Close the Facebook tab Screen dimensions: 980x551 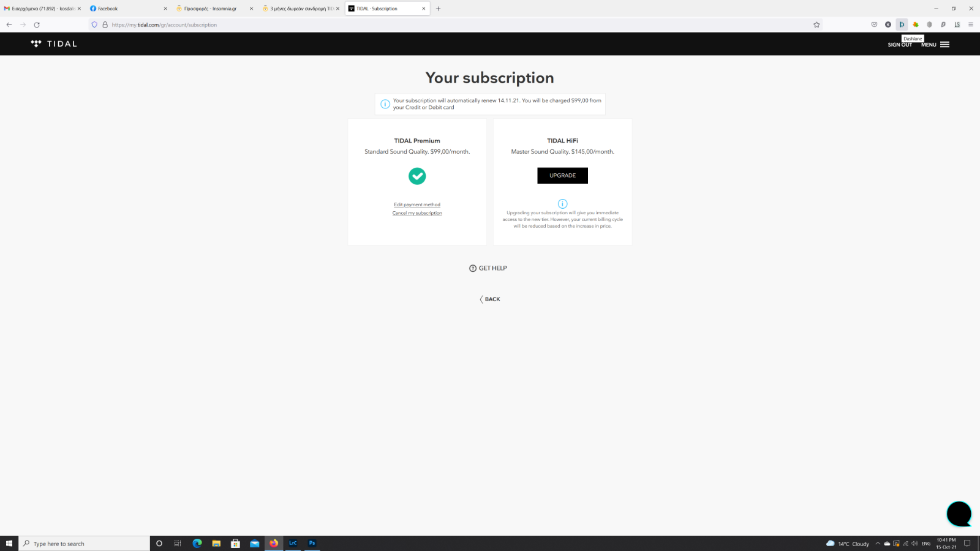[165, 9]
